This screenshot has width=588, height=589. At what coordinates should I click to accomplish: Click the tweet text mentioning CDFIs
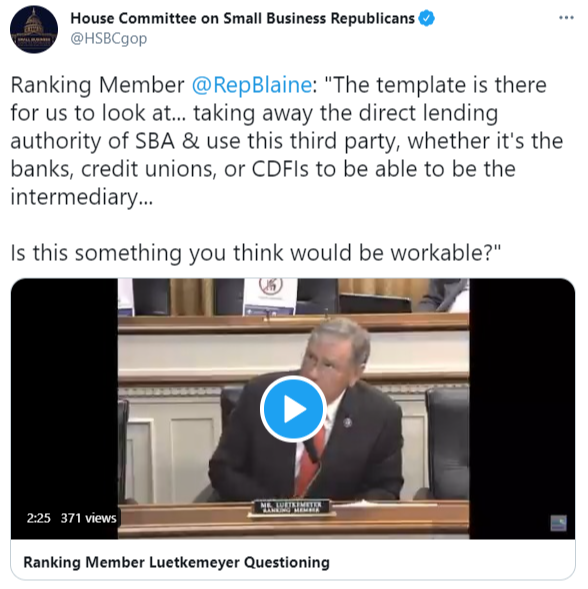(x=263, y=169)
